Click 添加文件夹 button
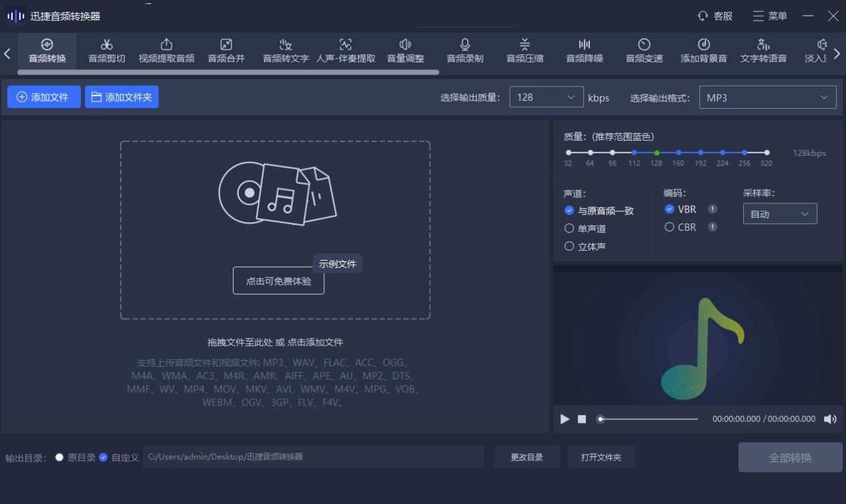The height and width of the screenshot is (504, 846). pyautogui.click(x=121, y=97)
